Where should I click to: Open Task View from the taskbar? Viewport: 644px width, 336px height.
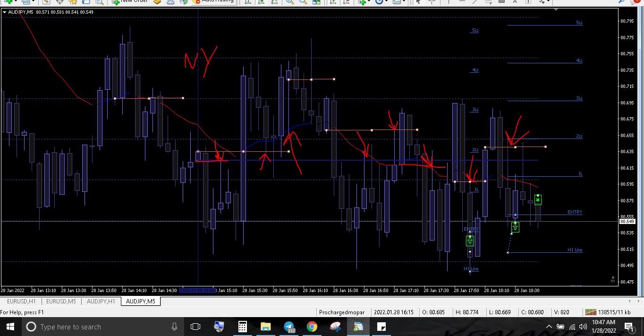coord(195,327)
